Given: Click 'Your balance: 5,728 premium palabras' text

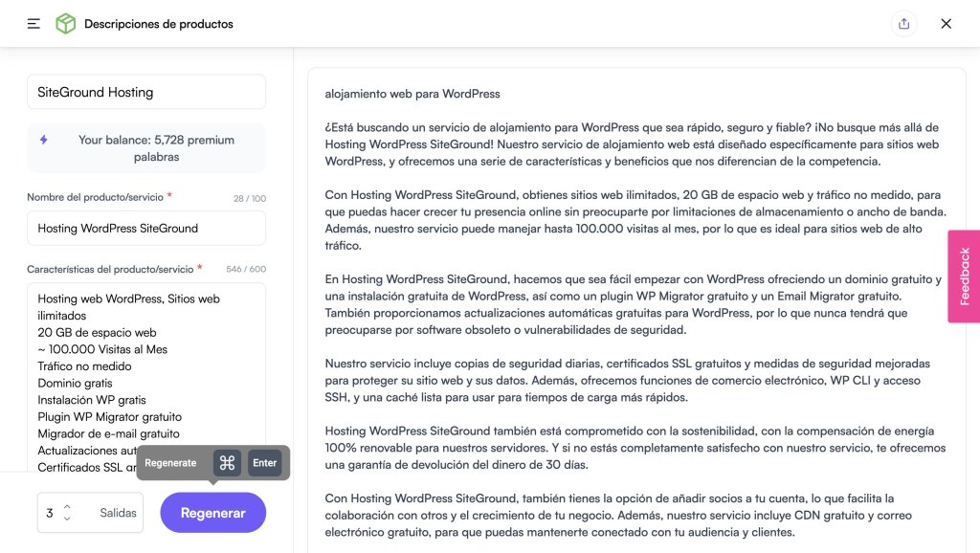Looking at the screenshot, I should tap(156, 148).
